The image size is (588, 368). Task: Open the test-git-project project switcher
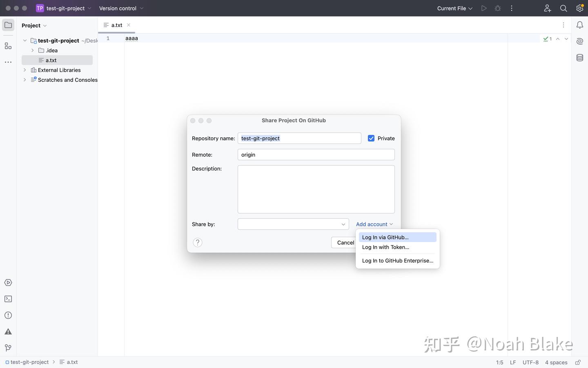(64, 8)
